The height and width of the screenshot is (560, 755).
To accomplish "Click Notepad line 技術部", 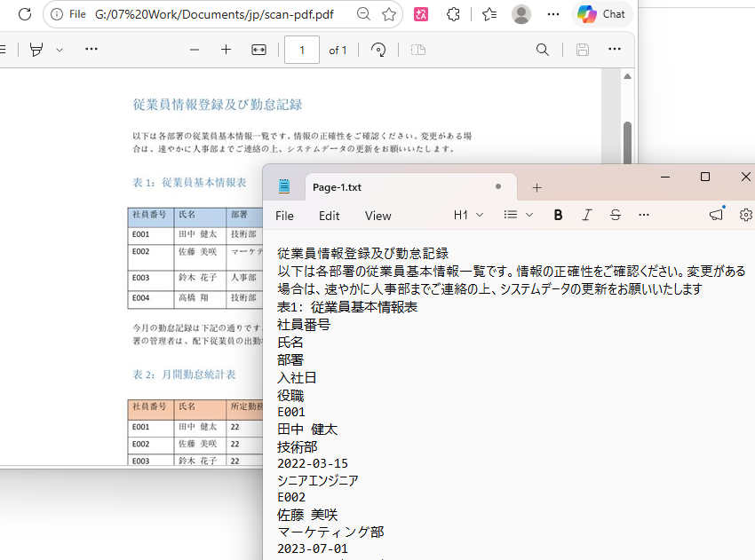I will point(297,447).
